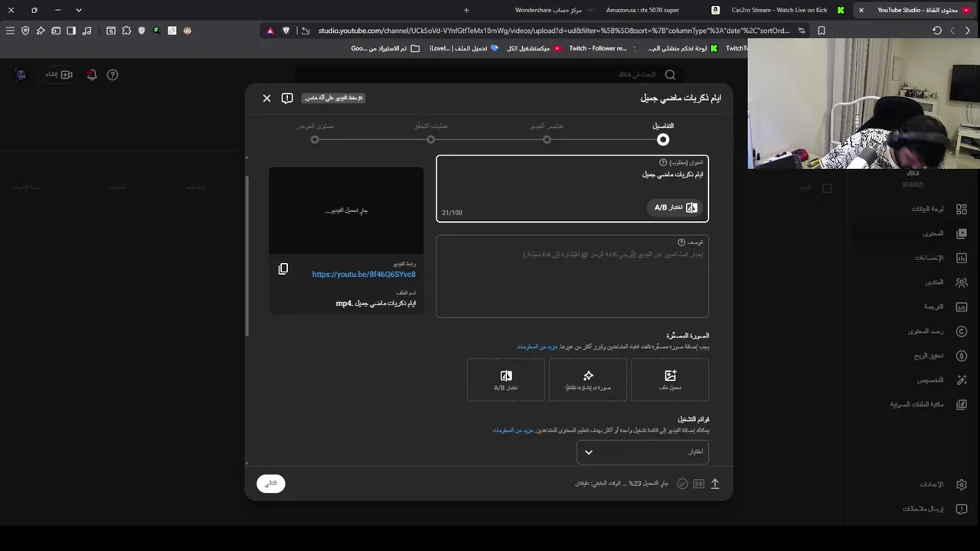Click the Create video button in Studio header
Image resolution: width=980 pixels, height=551 pixels.
click(x=59, y=74)
